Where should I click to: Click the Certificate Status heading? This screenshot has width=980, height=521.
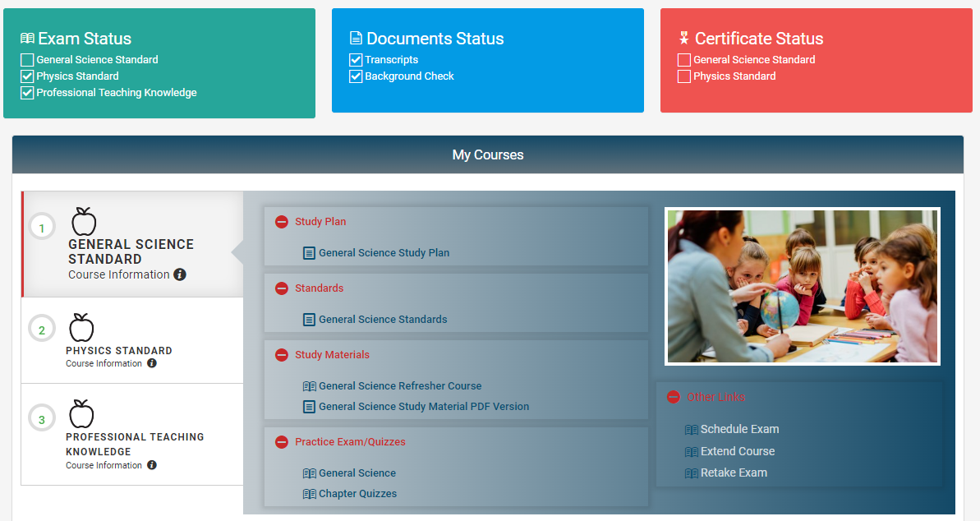759,39
